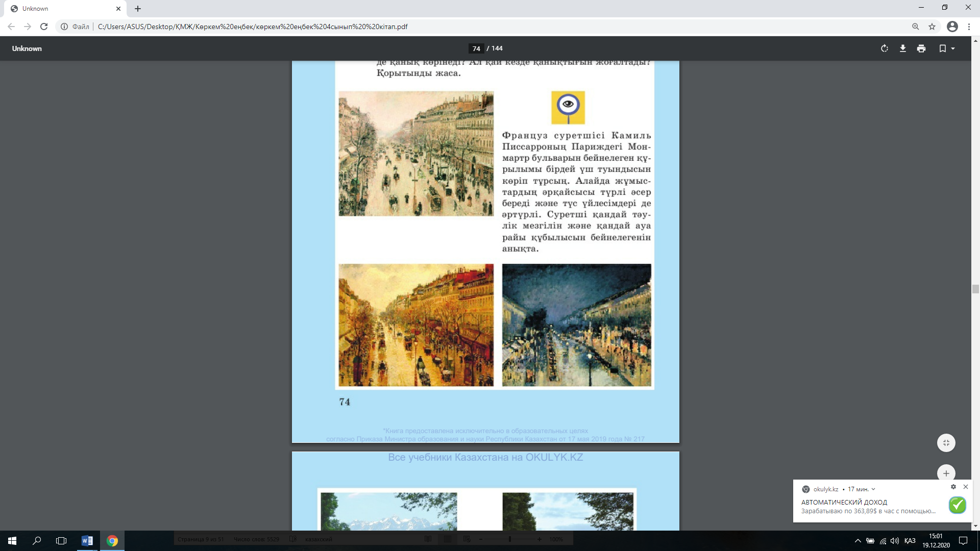Viewport: 980px width, 551px height.
Task: Click the page number input field
Action: point(476,48)
